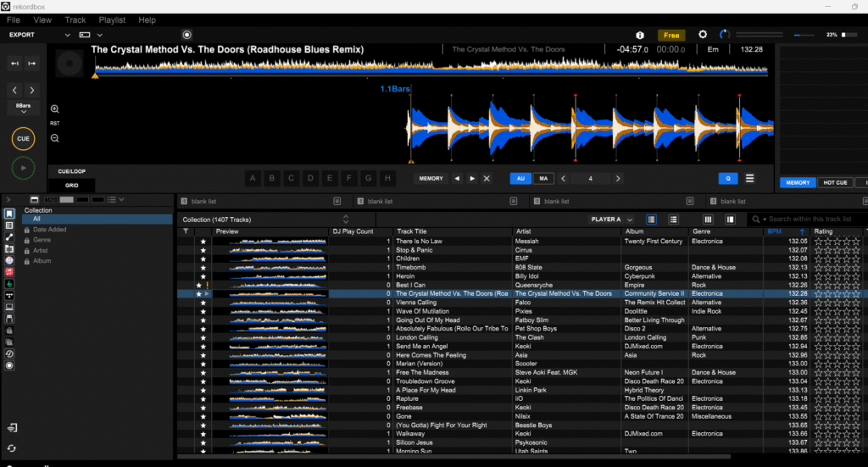868x467 pixels.
Task: Switch to the CUE/LOOP panel tab
Action: click(x=72, y=171)
